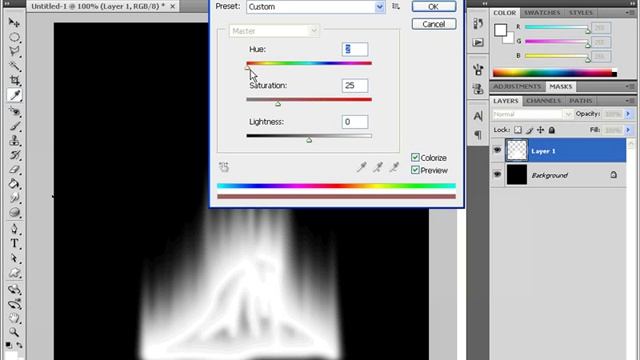
Task: Select the Crop tool
Action: coord(14,80)
